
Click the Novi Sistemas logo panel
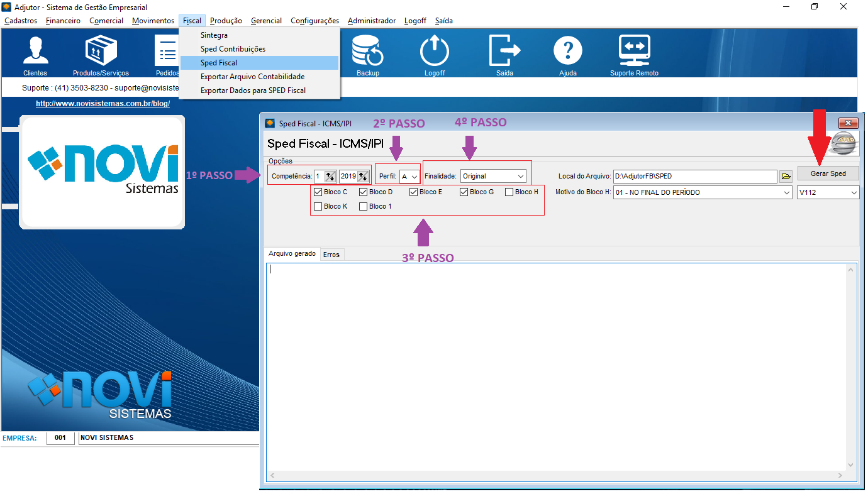102,171
